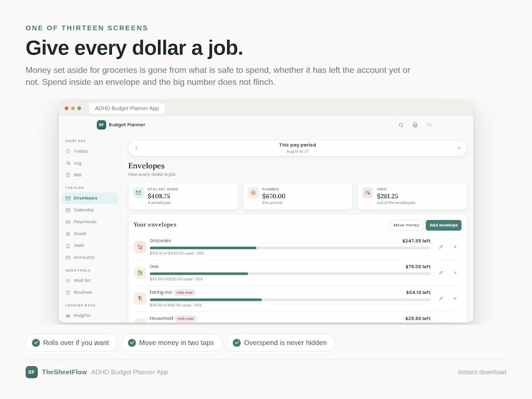Open Today in the sidebar
This screenshot has height=399, width=532.
tap(90, 151)
